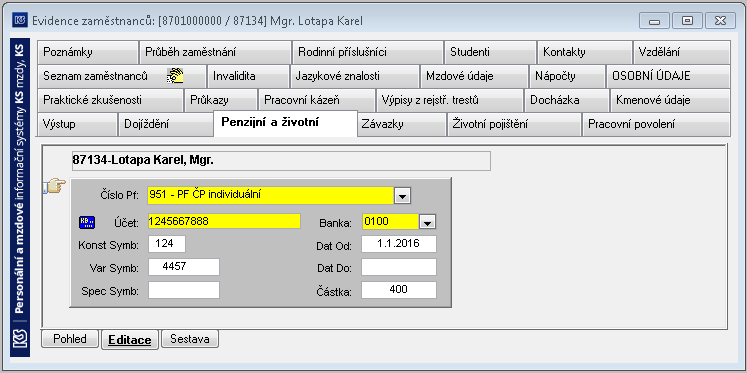
Task: Click the Částka field showing 400
Action: (399, 290)
